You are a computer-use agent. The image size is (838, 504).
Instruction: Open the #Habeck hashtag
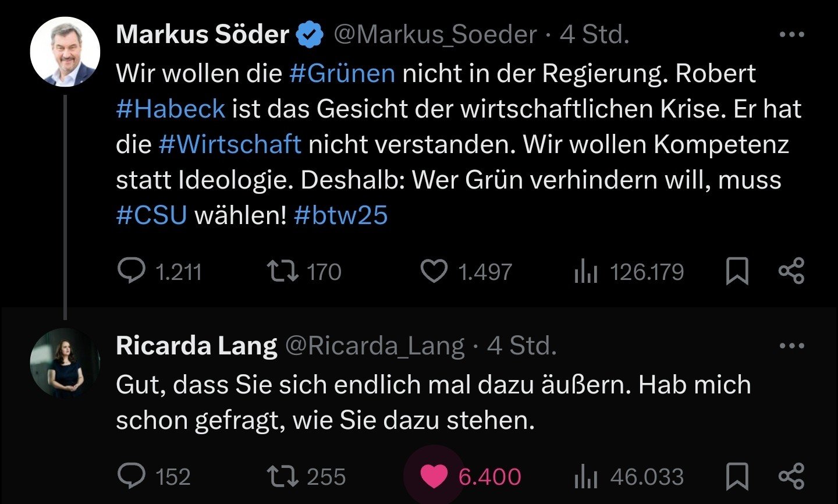(x=171, y=109)
